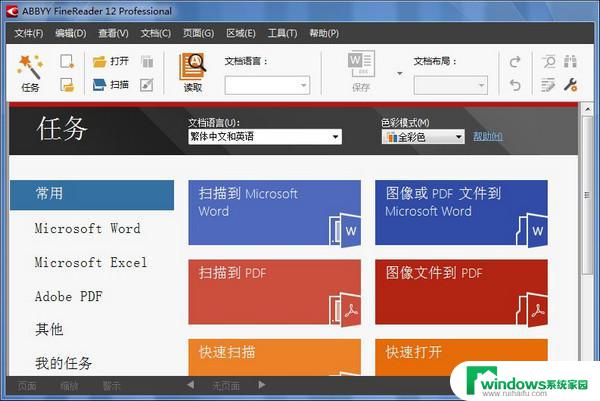Expand the Save button dropdown arrow
Screen dimensions: 600x401
tap(399, 73)
